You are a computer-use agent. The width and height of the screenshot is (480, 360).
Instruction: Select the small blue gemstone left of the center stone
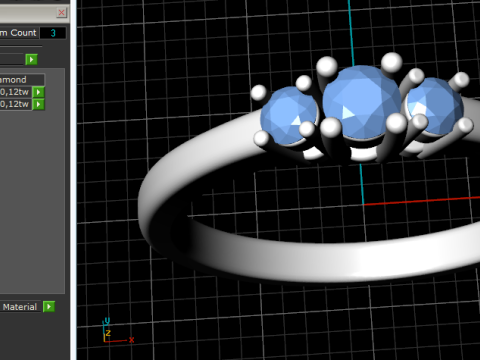288,115
